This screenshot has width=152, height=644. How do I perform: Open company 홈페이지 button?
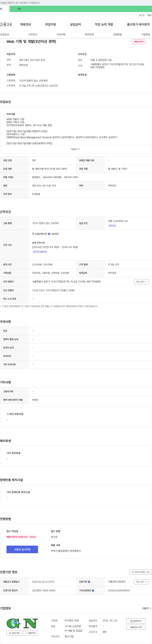pyautogui.click(x=136, y=621)
